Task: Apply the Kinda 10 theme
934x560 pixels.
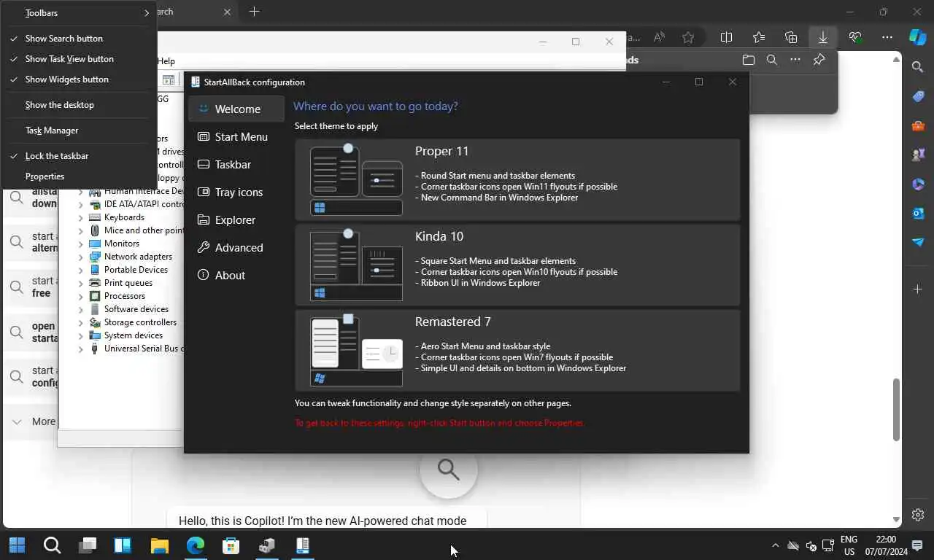Action: click(517, 265)
